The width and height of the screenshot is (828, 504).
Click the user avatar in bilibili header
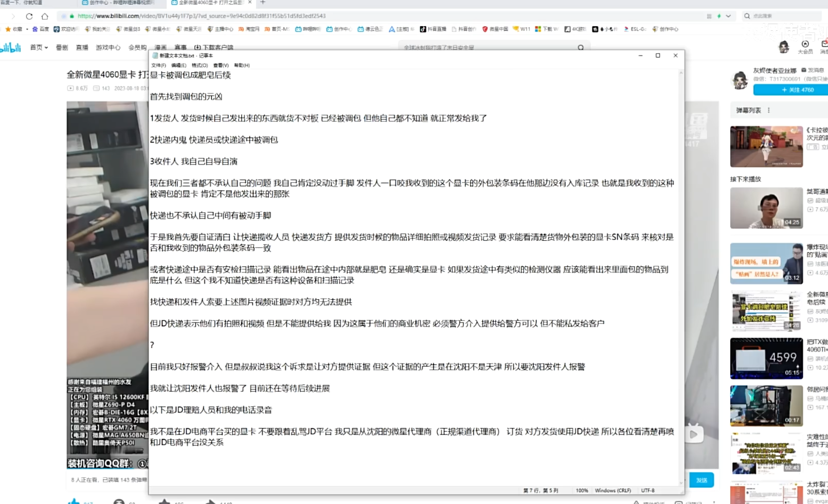tap(784, 47)
